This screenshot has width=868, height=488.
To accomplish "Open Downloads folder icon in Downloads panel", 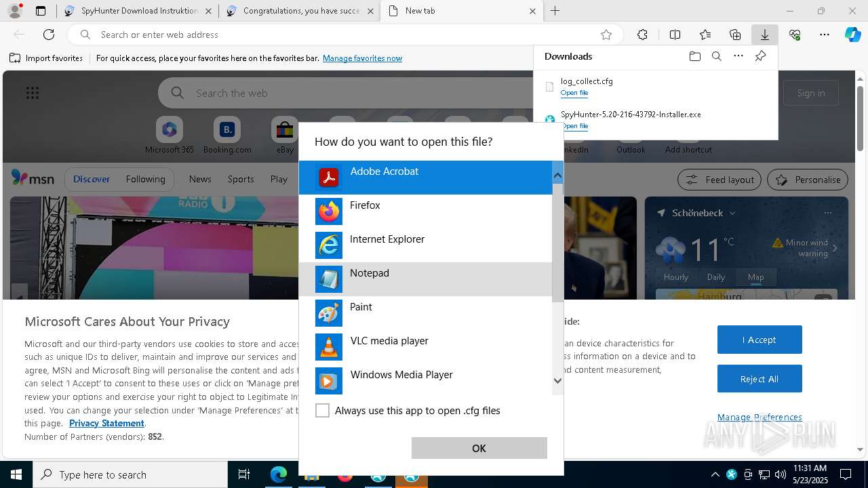I will coord(694,56).
